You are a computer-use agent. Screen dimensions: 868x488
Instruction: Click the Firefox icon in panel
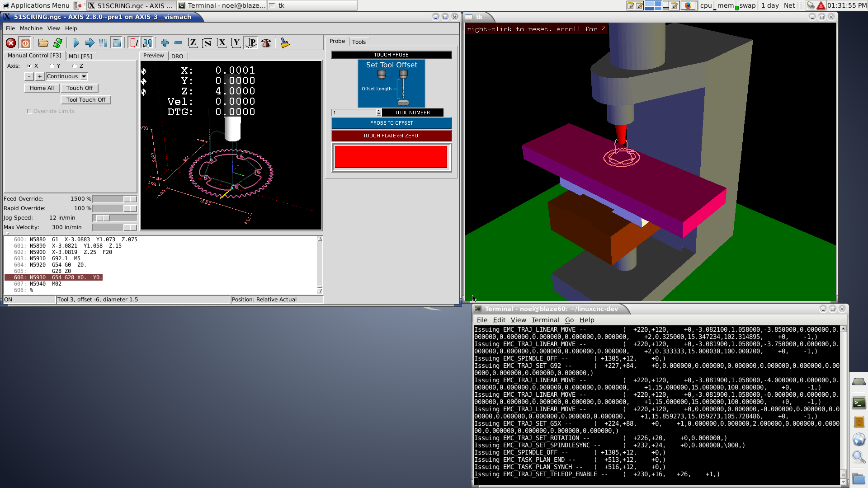[x=688, y=5]
